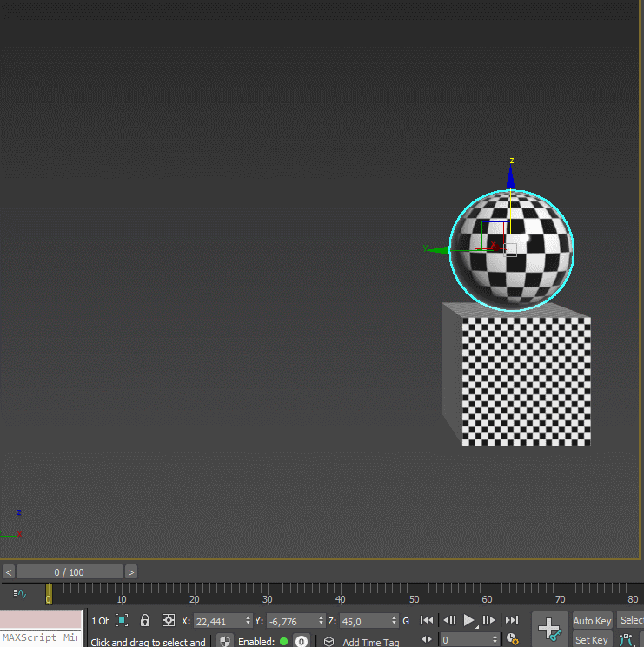Image resolution: width=644 pixels, height=647 pixels.
Task: Click Add Time Tag in status bar
Action: (370, 642)
